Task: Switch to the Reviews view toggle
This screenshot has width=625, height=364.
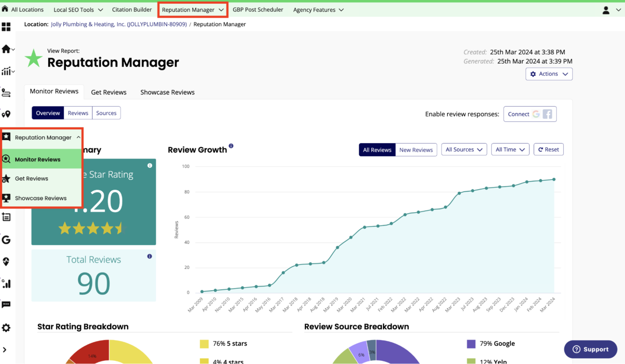Action: (78, 113)
